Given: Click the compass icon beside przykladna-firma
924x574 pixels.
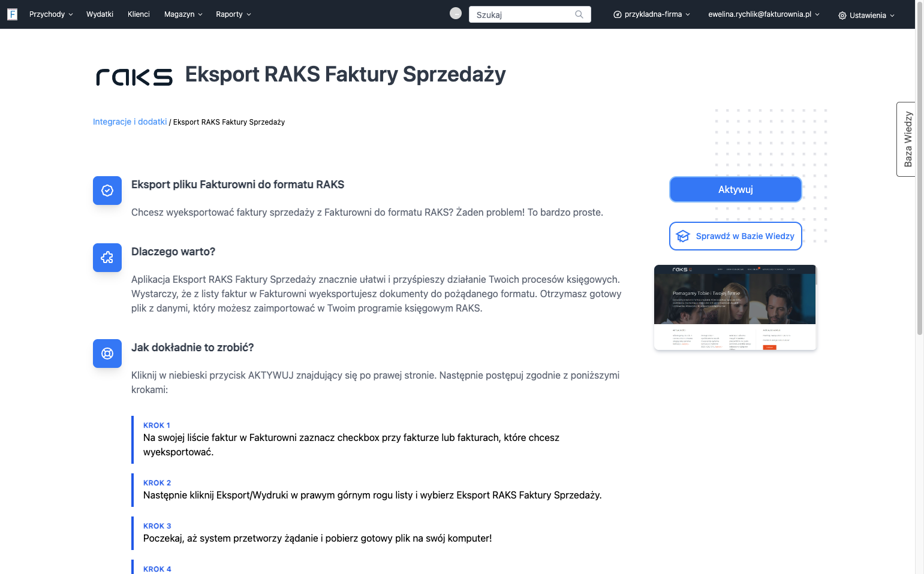Looking at the screenshot, I should click(618, 14).
